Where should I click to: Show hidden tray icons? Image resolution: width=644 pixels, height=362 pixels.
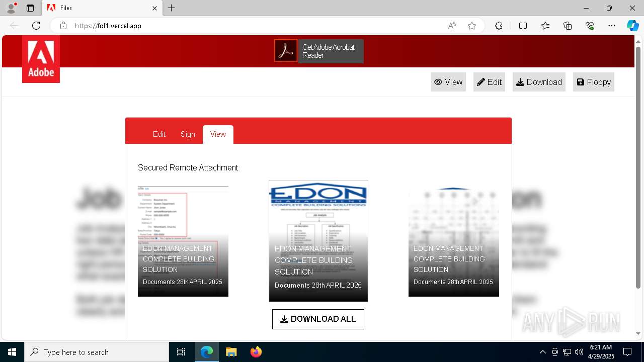(x=542, y=352)
